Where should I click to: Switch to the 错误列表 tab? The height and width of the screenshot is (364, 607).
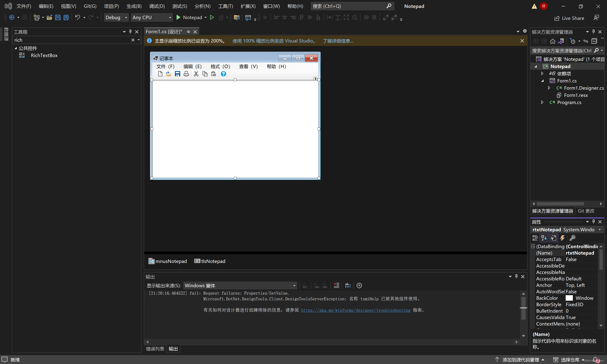(155, 348)
